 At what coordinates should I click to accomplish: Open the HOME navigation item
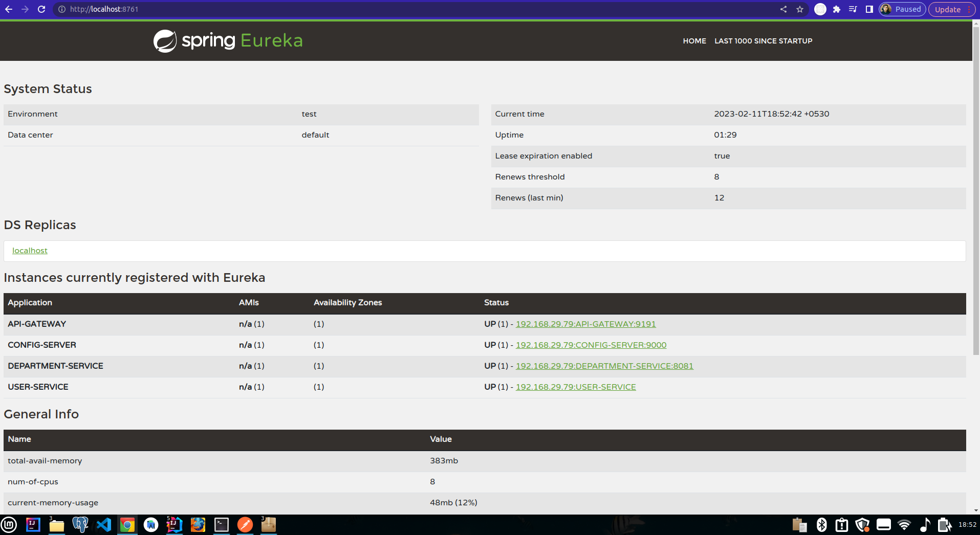(694, 41)
